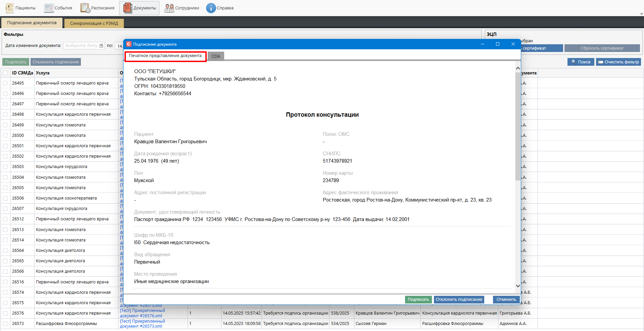Screen dimensions: 644x331
Task: Click the dialog's red application logo icon
Action: [x=129, y=44]
